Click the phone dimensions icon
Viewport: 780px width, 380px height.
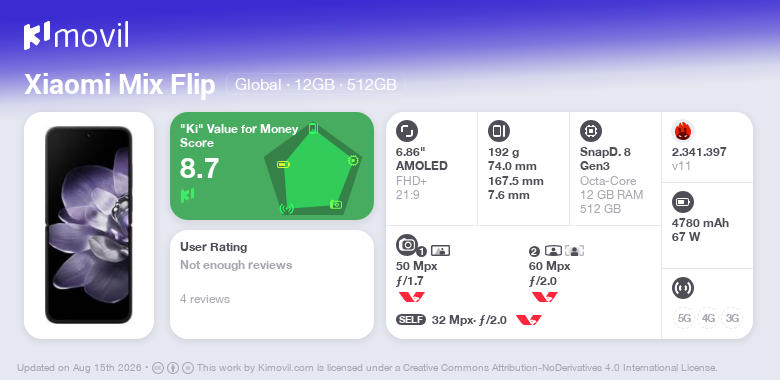tap(499, 131)
